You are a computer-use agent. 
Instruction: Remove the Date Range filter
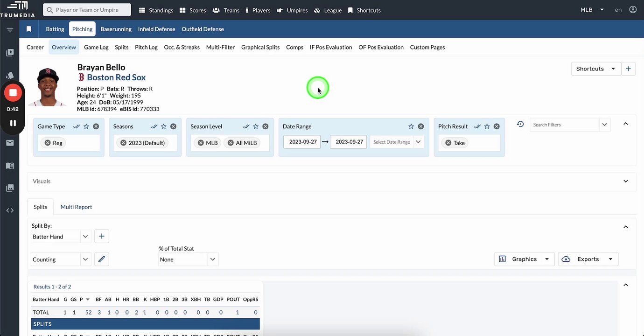(420, 126)
